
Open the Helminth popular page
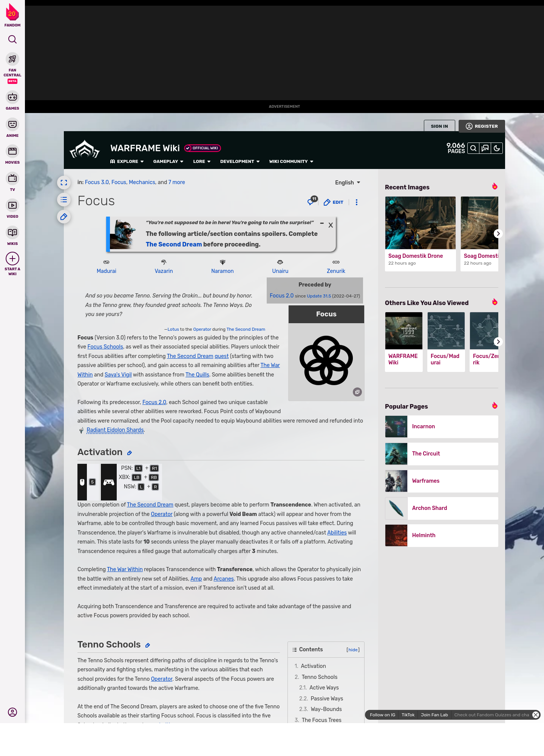(x=442, y=535)
